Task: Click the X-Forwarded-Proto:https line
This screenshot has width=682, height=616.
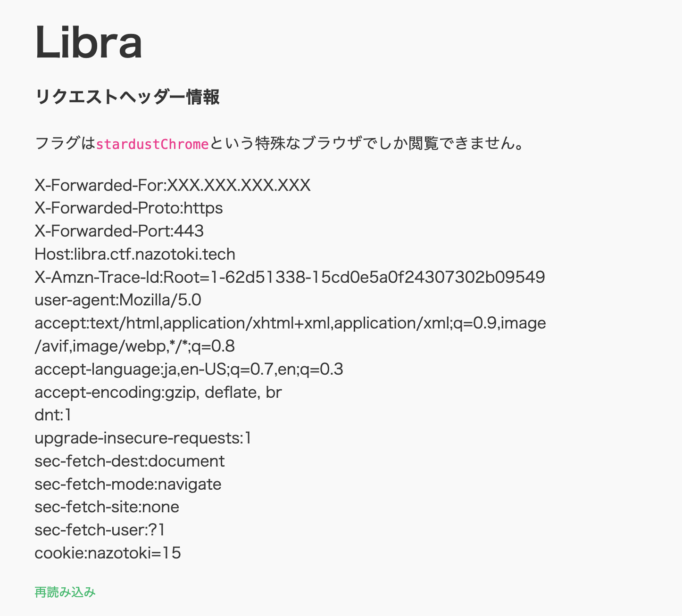Action: click(128, 208)
